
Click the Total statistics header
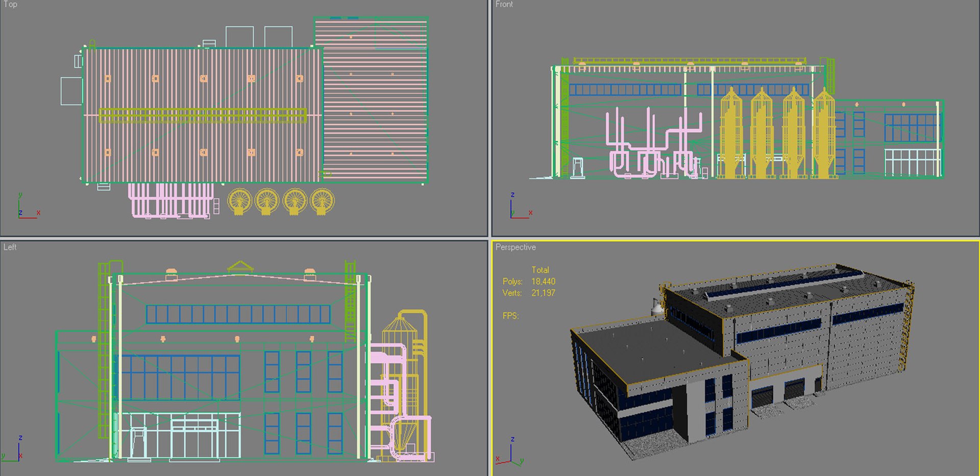[x=540, y=270]
